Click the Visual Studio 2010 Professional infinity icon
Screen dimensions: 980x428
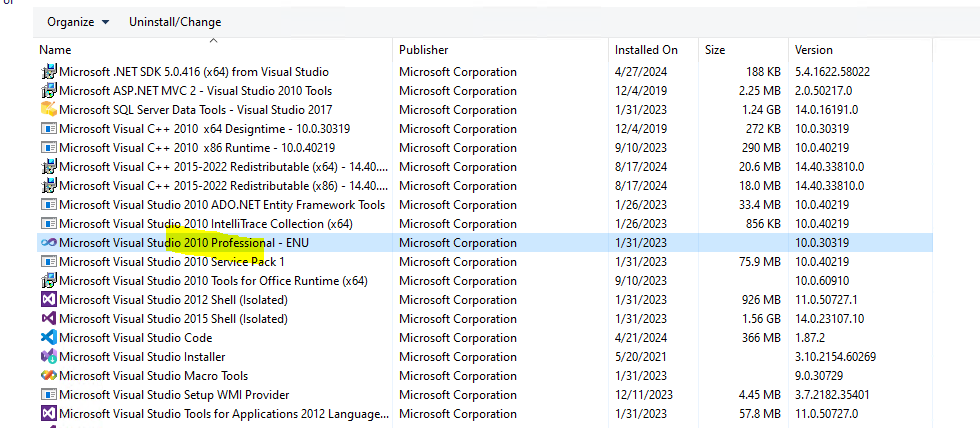tap(48, 242)
